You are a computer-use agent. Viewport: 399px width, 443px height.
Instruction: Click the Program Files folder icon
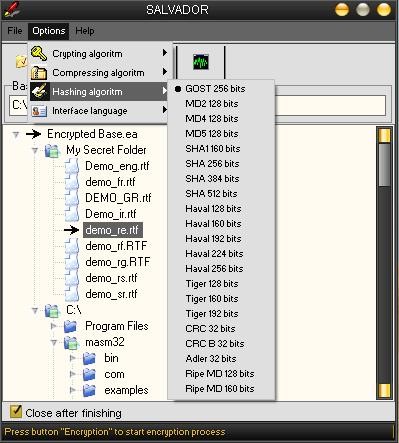[70, 326]
